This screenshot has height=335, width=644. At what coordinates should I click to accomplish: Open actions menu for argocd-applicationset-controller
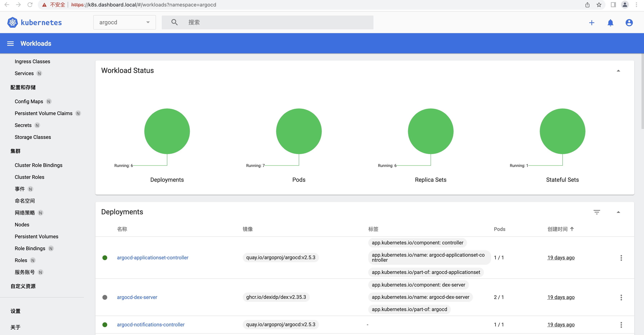(x=621, y=258)
